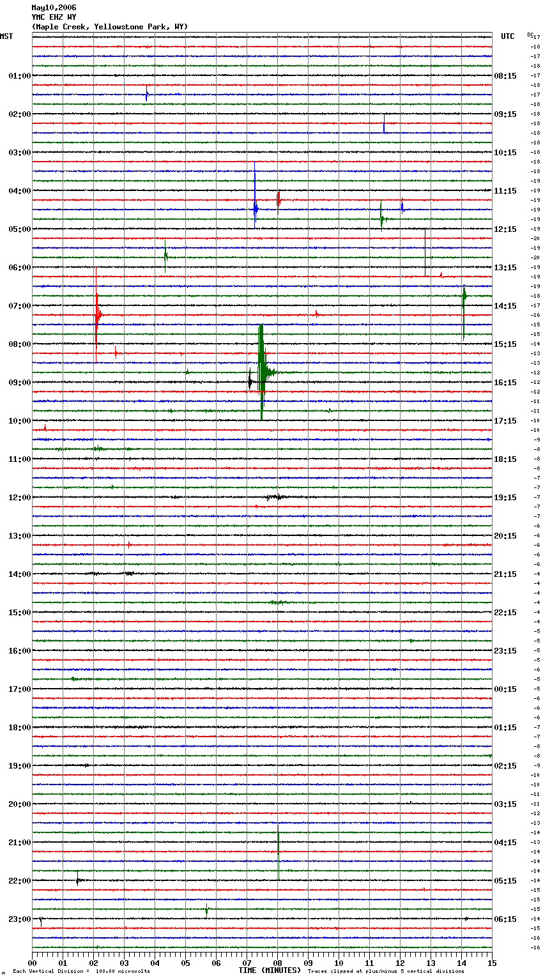This screenshot has width=543, height=980.
Task: Select the 20:00 MST time label
Action: click(x=20, y=804)
